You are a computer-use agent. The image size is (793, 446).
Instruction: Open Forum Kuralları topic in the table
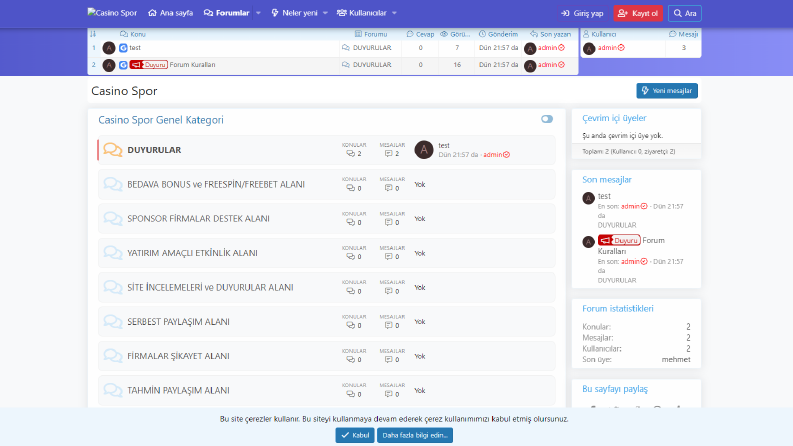coord(192,65)
